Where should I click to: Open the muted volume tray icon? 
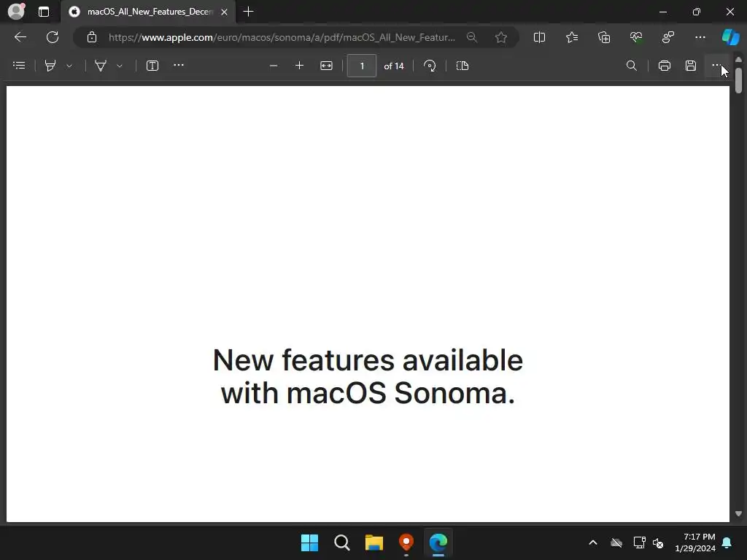(659, 542)
